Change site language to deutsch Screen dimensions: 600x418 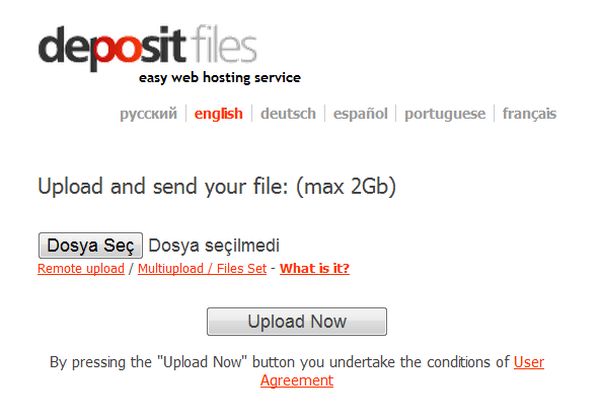pos(288,114)
